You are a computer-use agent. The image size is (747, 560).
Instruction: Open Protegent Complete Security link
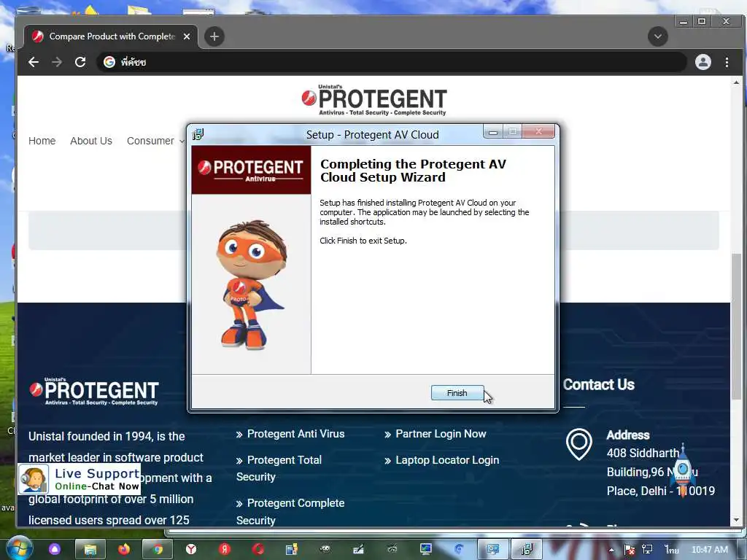(x=290, y=511)
